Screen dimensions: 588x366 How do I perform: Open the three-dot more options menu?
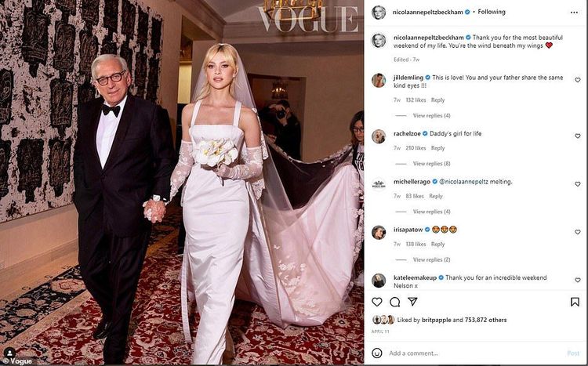[x=574, y=13]
